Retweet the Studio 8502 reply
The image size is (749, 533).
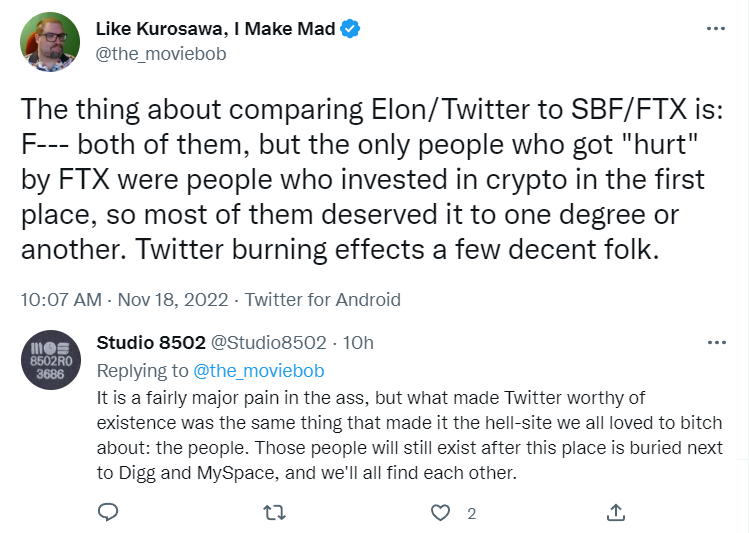(273, 513)
